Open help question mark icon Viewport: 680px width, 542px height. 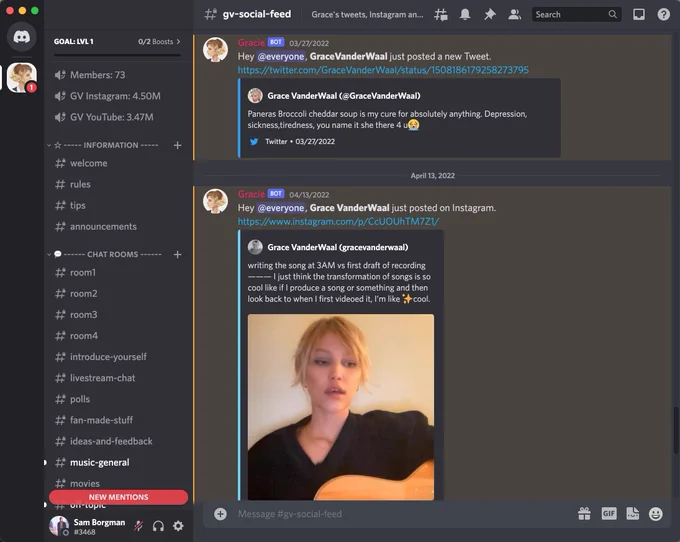664,14
